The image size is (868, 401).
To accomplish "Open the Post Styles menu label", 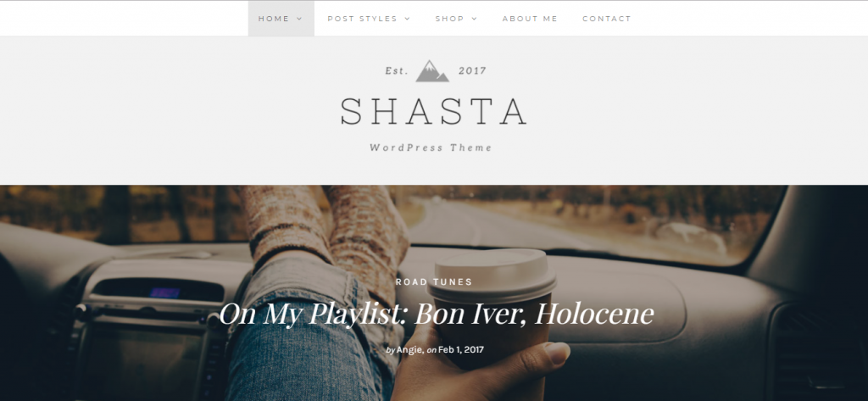I will (x=363, y=19).
